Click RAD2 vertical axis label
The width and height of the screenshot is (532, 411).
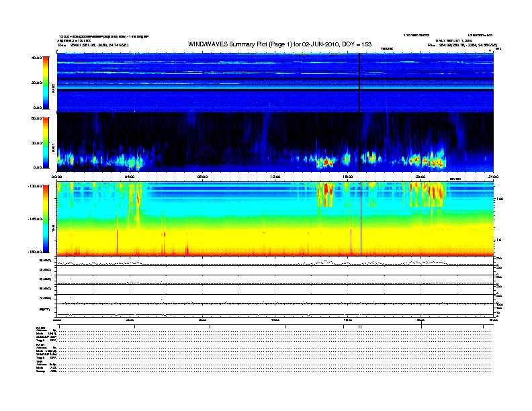pyautogui.click(x=53, y=88)
